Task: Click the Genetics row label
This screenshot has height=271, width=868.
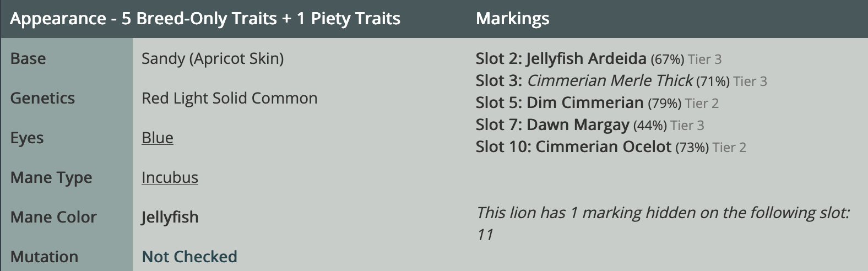Action: [42, 98]
